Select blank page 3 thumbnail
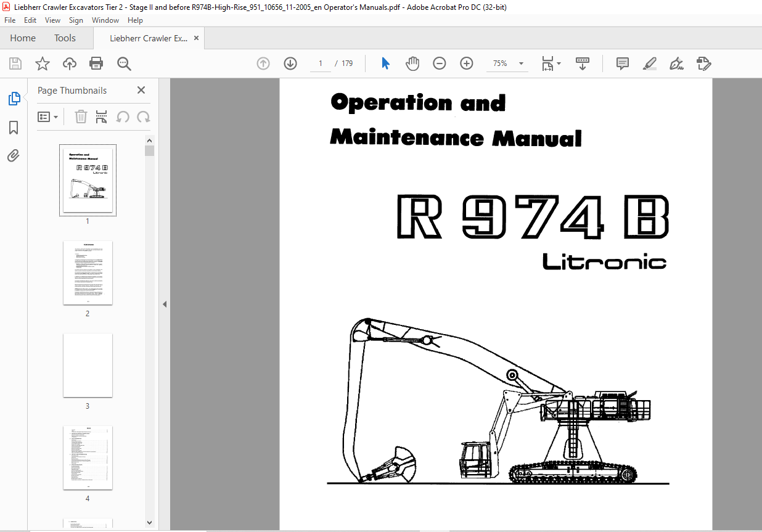The width and height of the screenshot is (762, 532). (x=88, y=366)
